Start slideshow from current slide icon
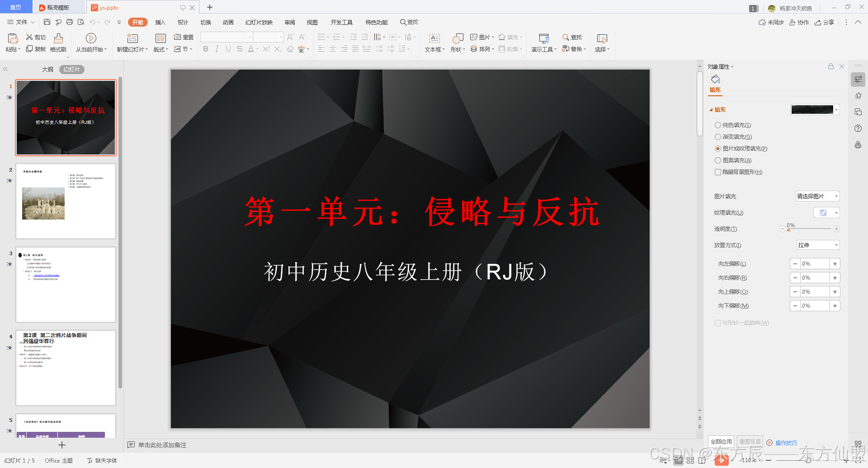The width and height of the screenshot is (868, 468). point(91,38)
